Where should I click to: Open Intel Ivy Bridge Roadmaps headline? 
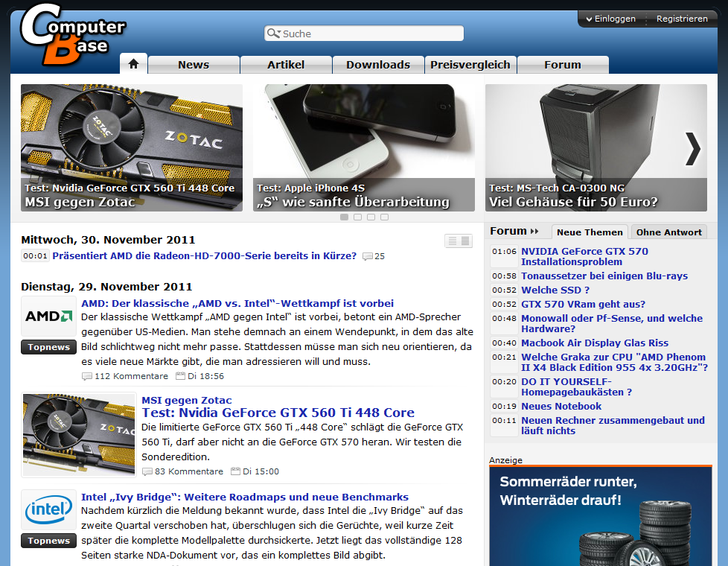pyautogui.click(x=245, y=497)
